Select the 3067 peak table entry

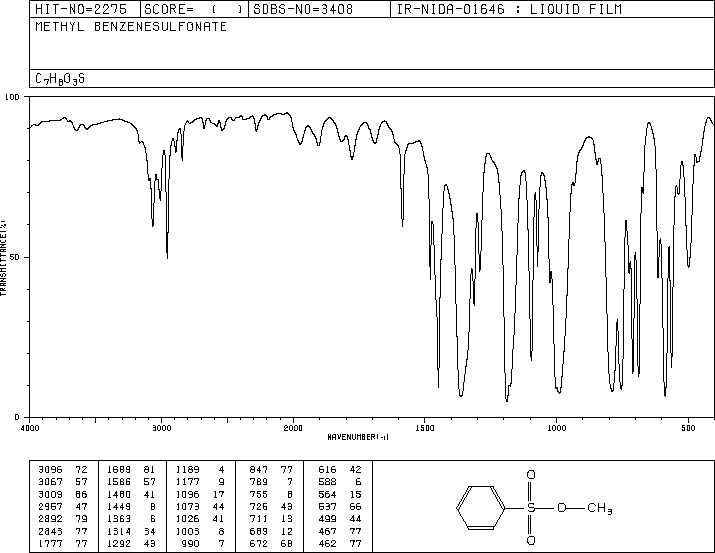pyautogui.click(x=63, y=482)
